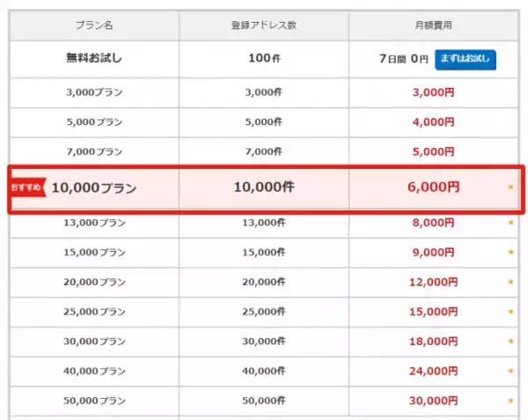
Task: Select the 30,000円 monthly price
Action: tap(434, 402)
